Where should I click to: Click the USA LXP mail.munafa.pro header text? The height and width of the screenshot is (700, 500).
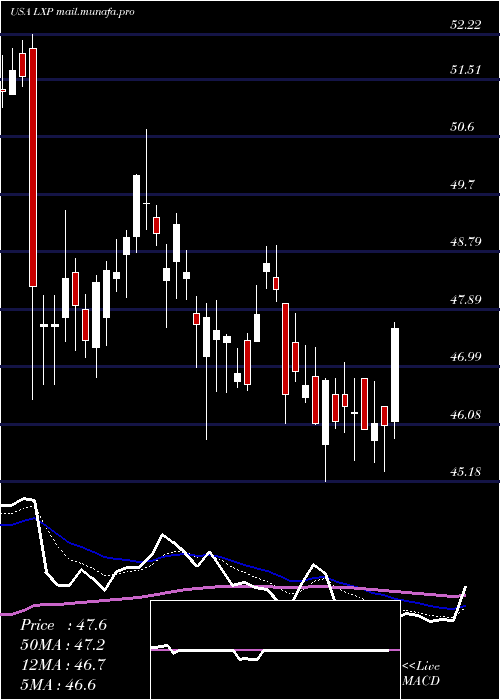72,12
